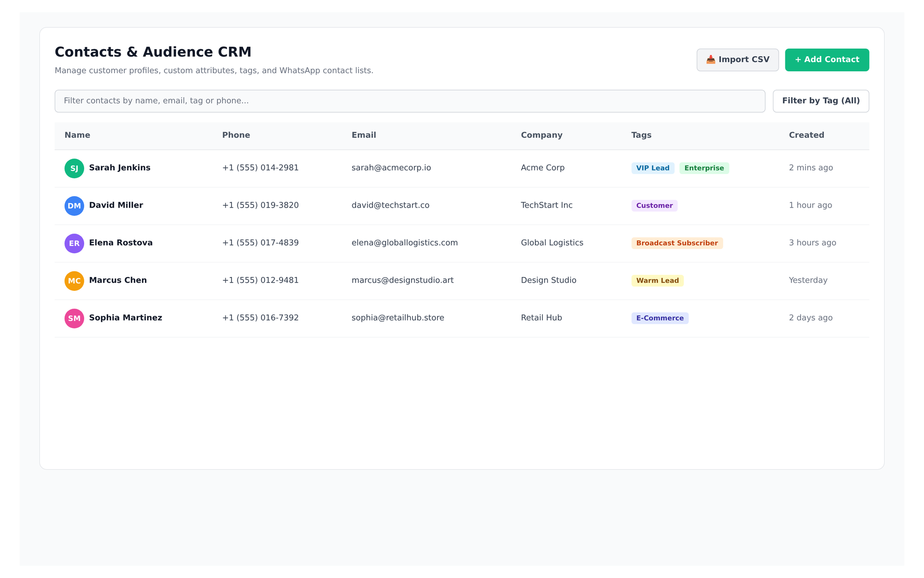Click the Warm Lead tag badge

(657, 281)
